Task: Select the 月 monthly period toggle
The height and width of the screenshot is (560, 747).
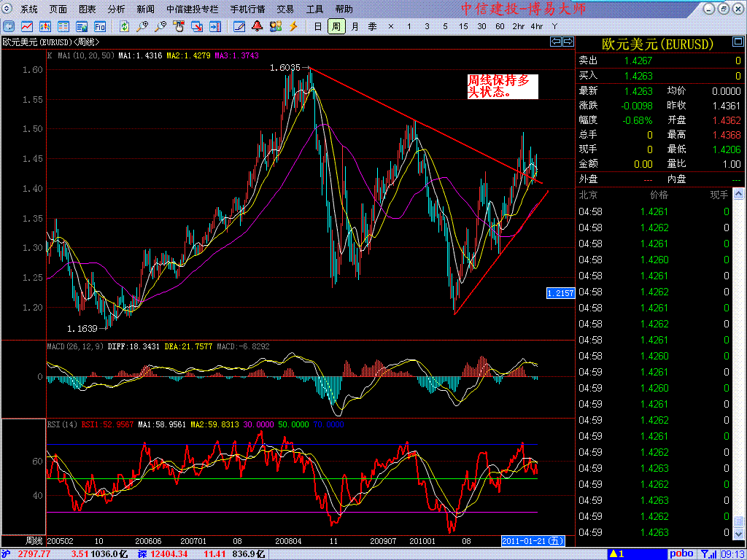Action: pyautogui.click(x=355, y=26)
